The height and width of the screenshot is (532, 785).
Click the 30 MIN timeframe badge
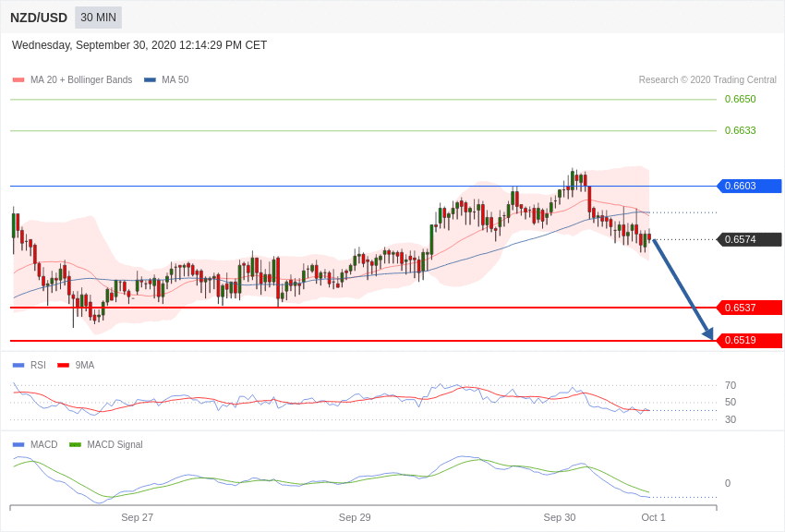click(98, 18)
